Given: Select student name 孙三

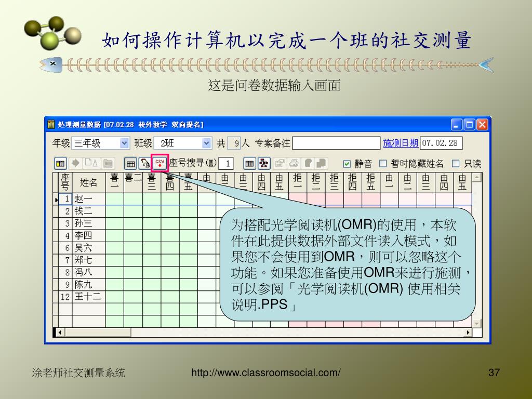Looking at the screenshot, I should pyautogui.click(x=88, y=223).
